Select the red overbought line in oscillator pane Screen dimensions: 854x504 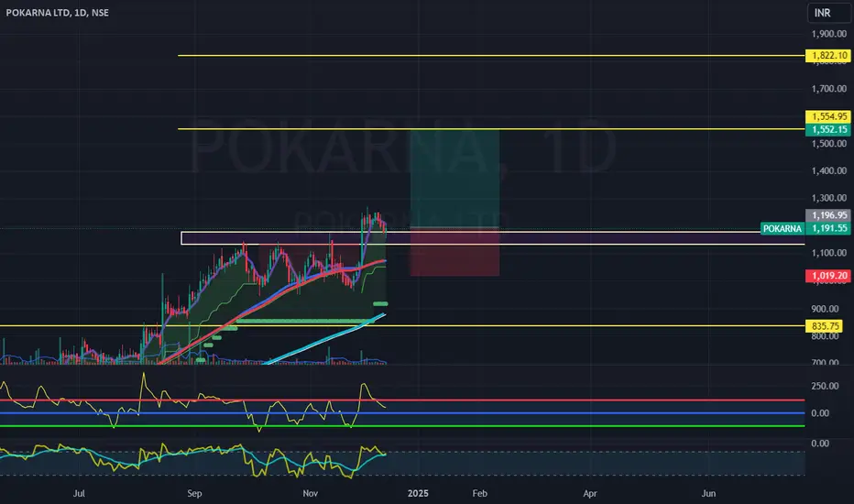[x=402, y=400]
